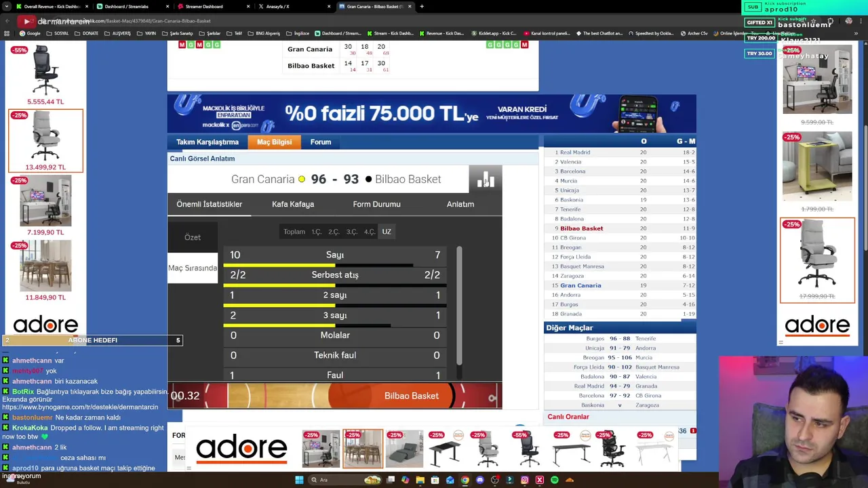The width and height of the screenshot is (868, 488).
Task: Open The best ChatBot bookmark
Action: click(x=599, y=33)
